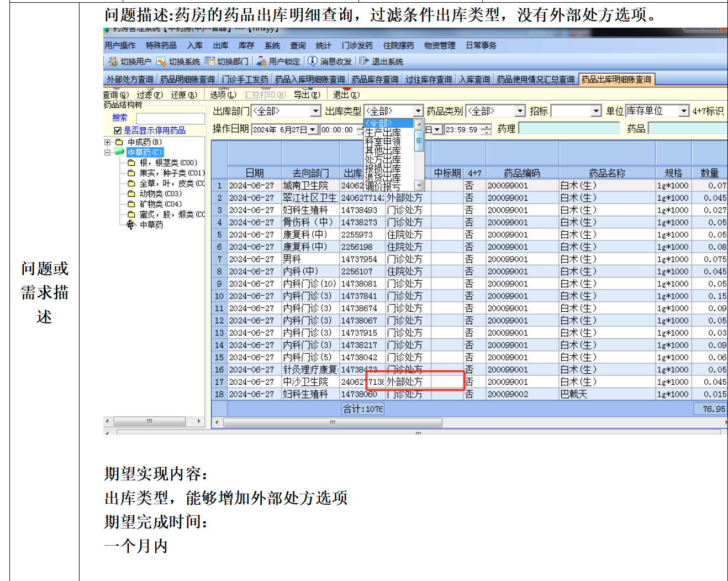Click the folder icon for 矿物类(C04)

click(x=131, y=204)
